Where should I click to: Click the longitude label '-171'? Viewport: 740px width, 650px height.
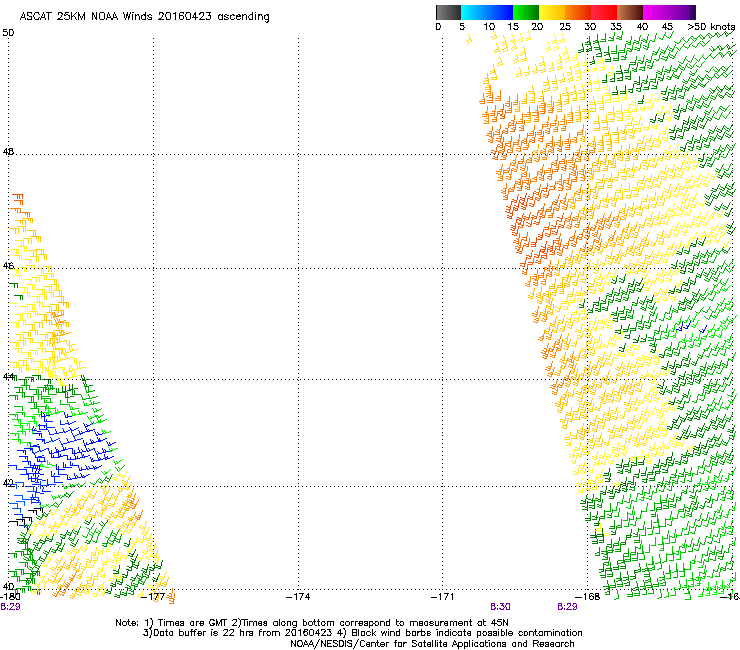pos(443,597)
